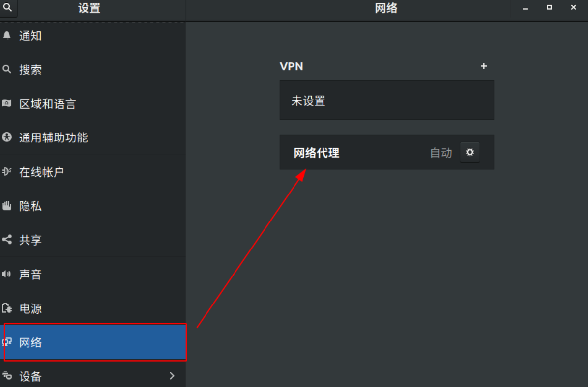Click the search magnifier icon in settings header
Screen dimensions: 588x387
point(7,7)
